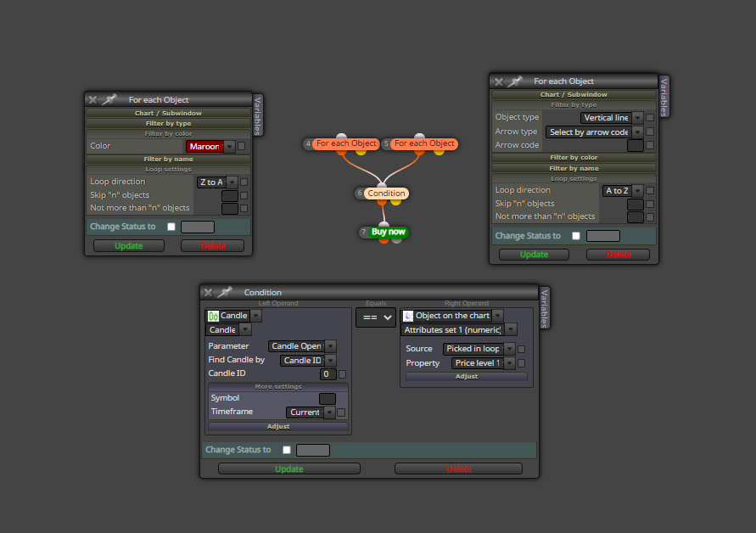Select the Buy now node
The image size is (756, 533).
388,232
